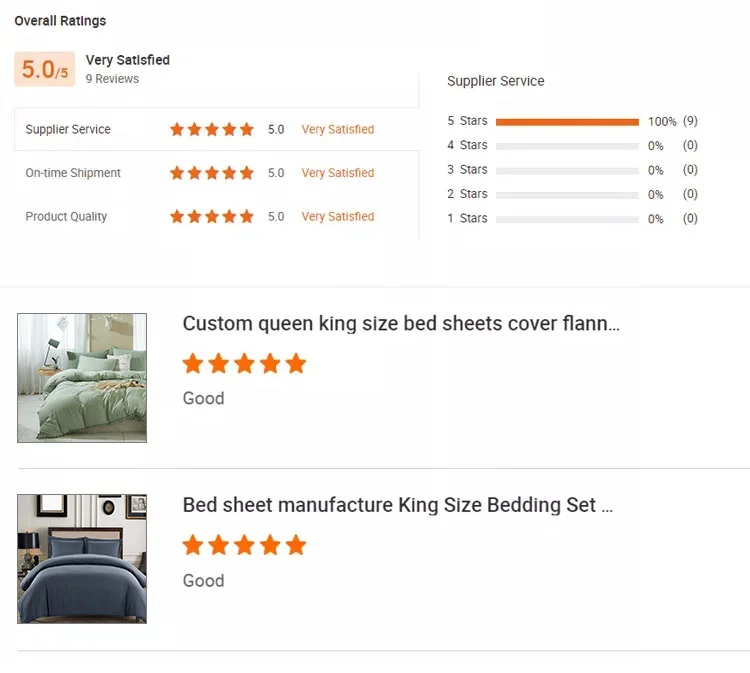Click the On-time Shipment star rating icons

[x=211, y=173]
